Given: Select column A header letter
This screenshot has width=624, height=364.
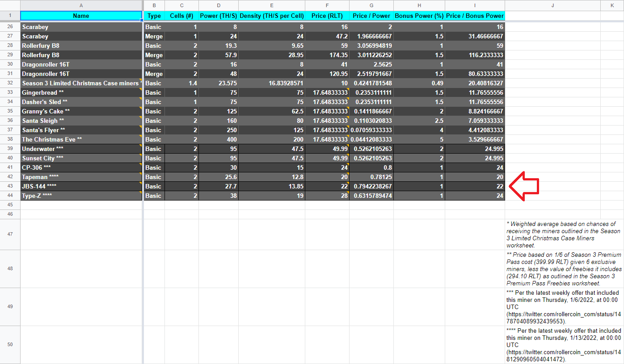Looking at the screenshot, I should 81,5.
